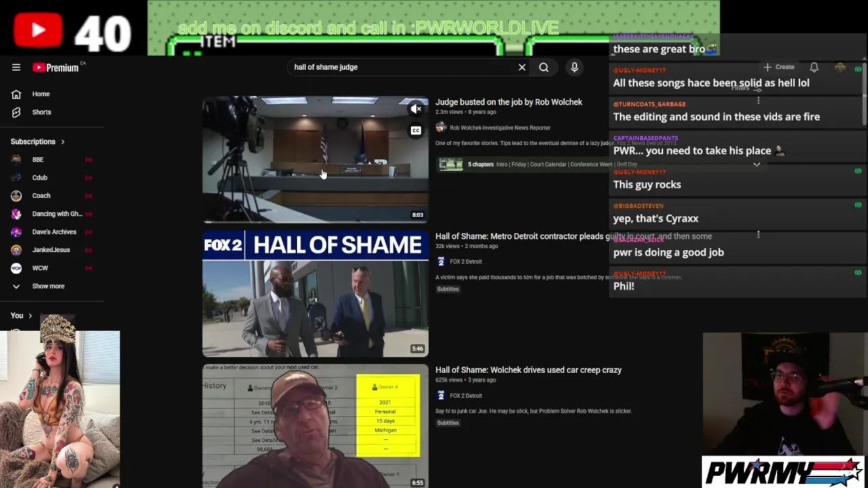
Task: Open FOX 2 Detroit channel under contractor video
Action: (465, 262)
